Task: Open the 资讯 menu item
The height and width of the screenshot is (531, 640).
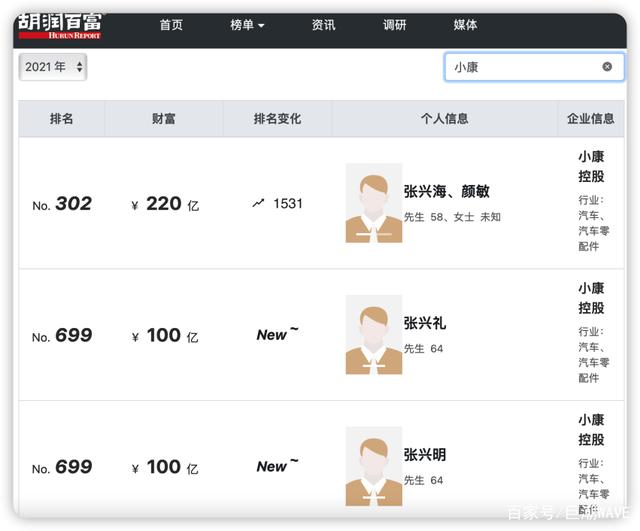Action: (x=324, y=25)
